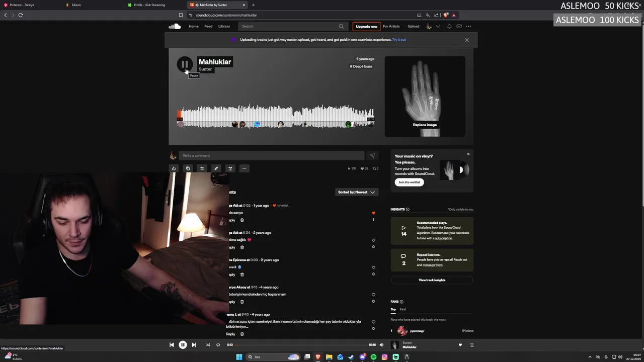Open the Sunter artist name link
Screen dimensions: 644x362
[x=205, y=69]
